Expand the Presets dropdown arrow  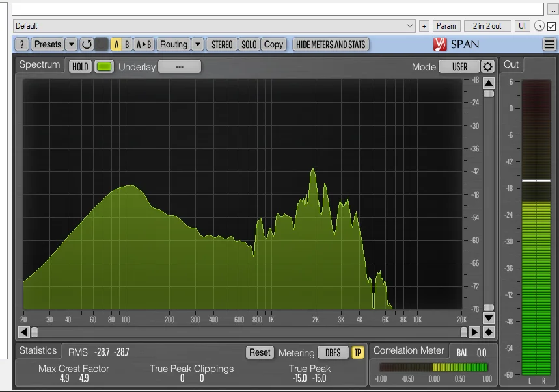click(x=72, y=44)
